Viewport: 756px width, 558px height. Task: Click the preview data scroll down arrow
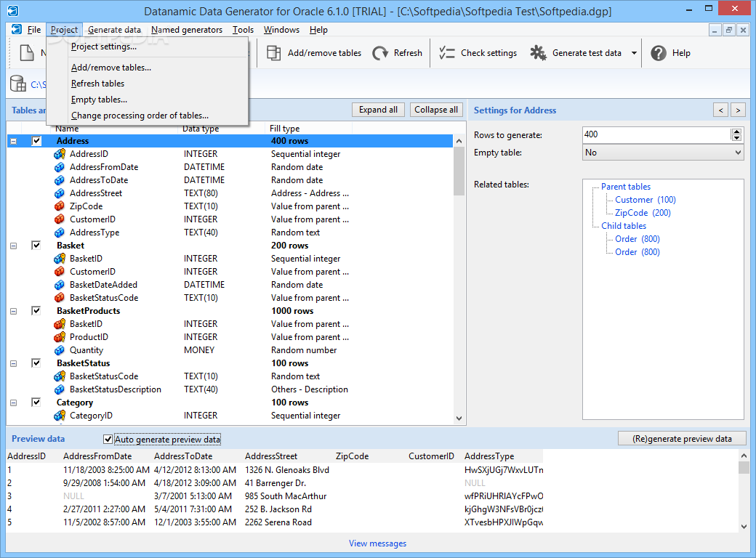pyautogui.click(x=744, y=527)
